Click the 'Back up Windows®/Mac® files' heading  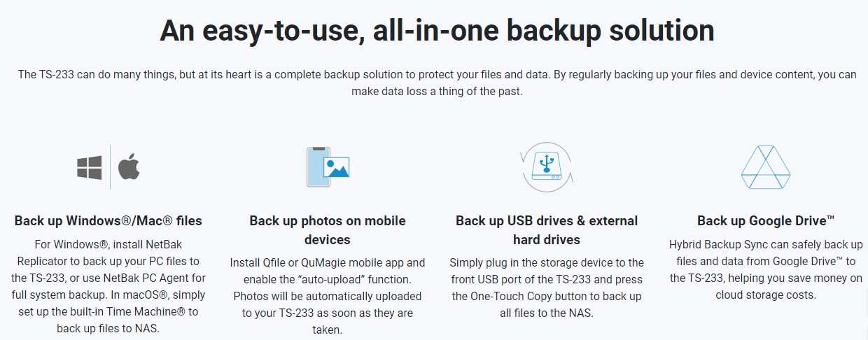tap(108, 221)
